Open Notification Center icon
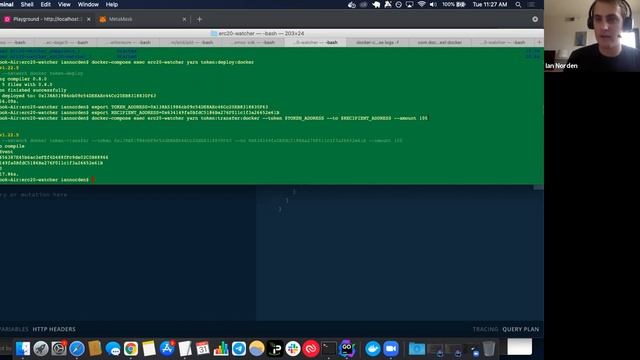Image resolution: width=640 pixels, height=360 pixels. pos(531,4)
